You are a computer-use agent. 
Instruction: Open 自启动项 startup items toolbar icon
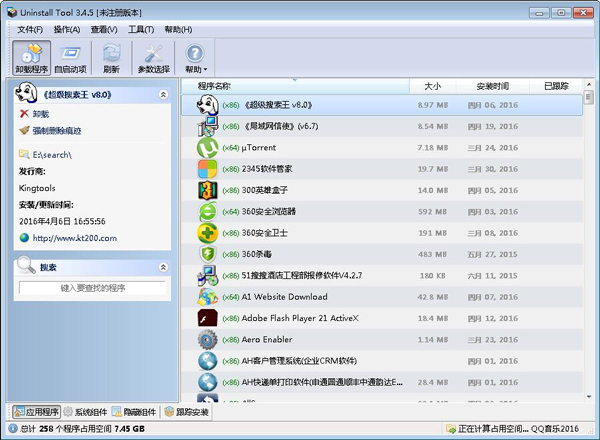tap(70, 58)
